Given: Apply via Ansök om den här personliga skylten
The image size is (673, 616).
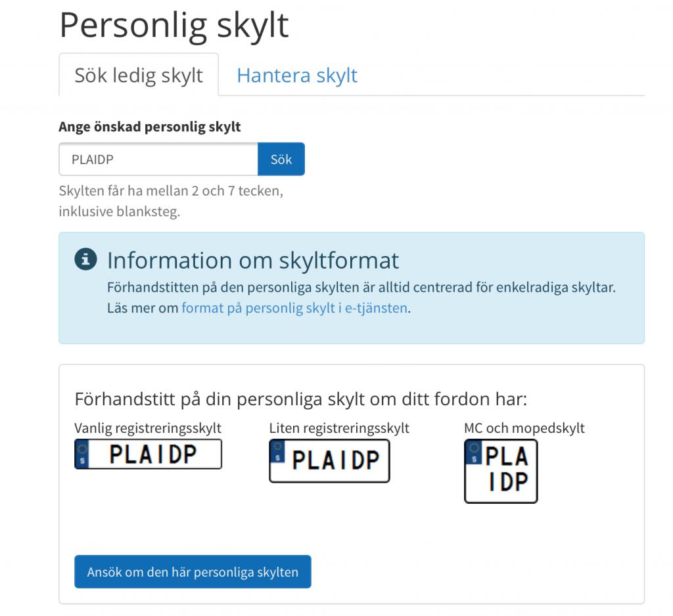Looking at the screenshot, I should (193, 572).
